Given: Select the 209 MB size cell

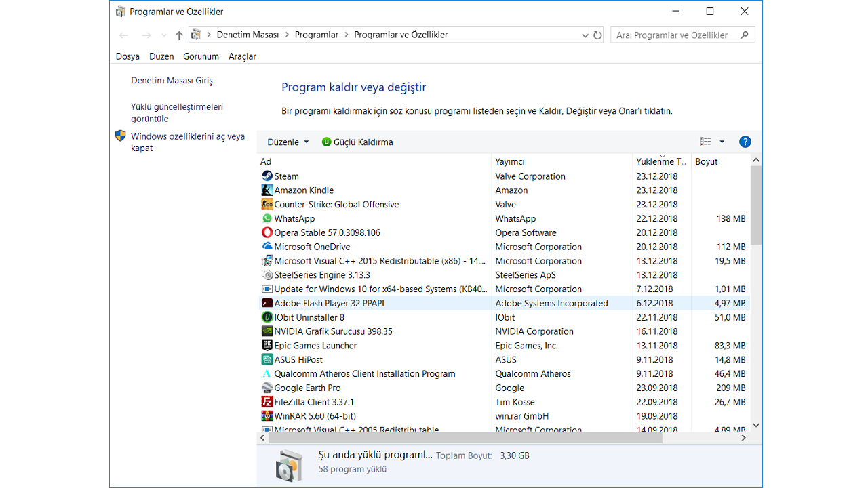Looking at the screenshot, I should coord(731,388).
